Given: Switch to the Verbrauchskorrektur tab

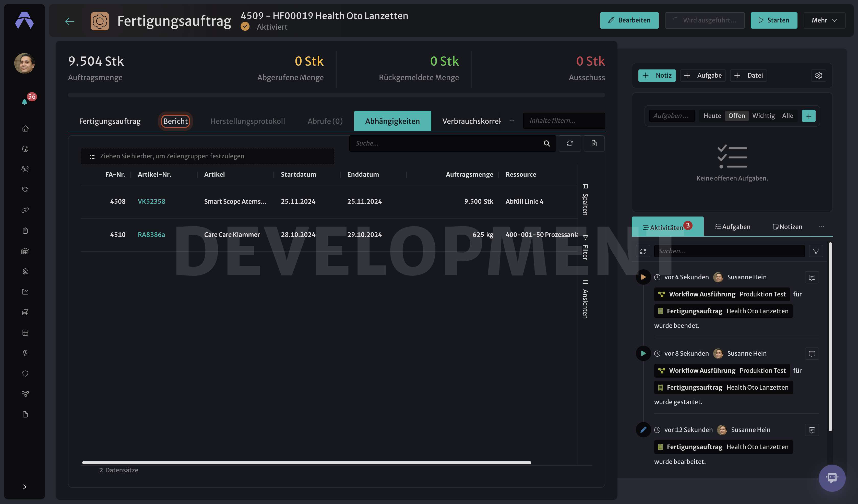Looking at the screenshot, I should pyautogui.click(x=471, y=121).
